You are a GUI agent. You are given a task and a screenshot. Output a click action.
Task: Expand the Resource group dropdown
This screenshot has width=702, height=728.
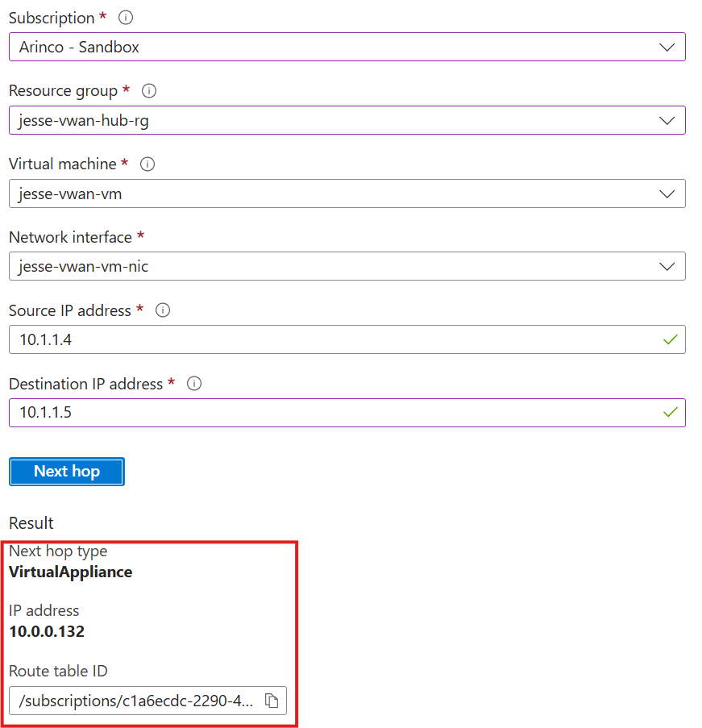tap(347, 120)
